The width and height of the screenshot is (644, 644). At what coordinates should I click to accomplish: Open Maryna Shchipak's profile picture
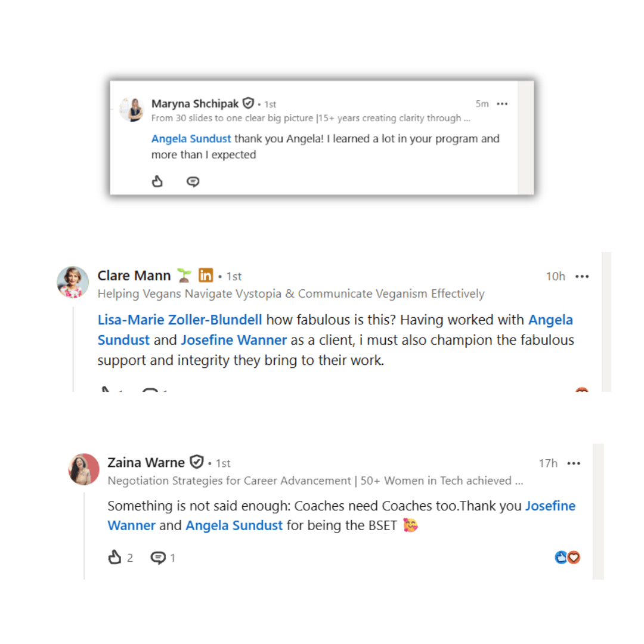[131, 109]
